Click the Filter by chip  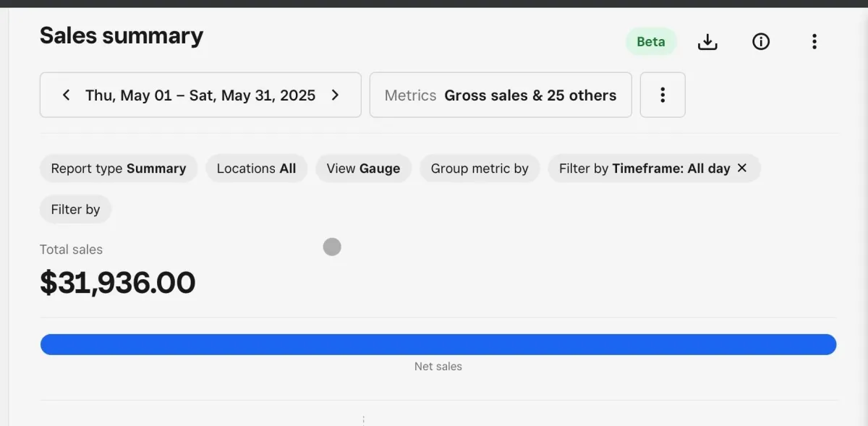click(75, 210)
